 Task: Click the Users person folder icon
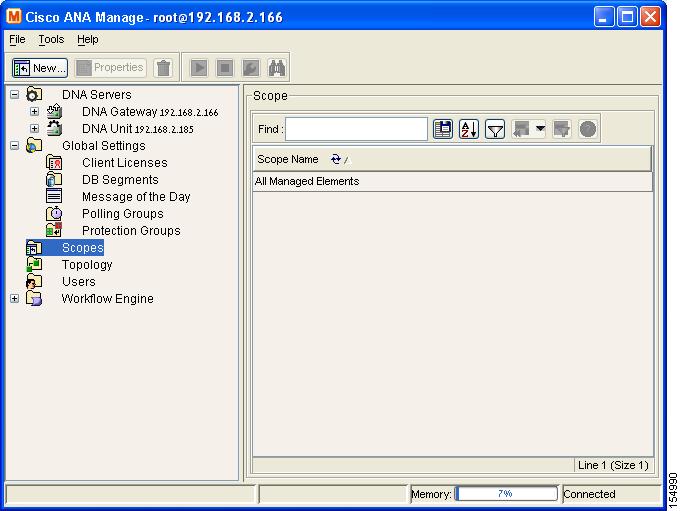click(x=34, y=282)
